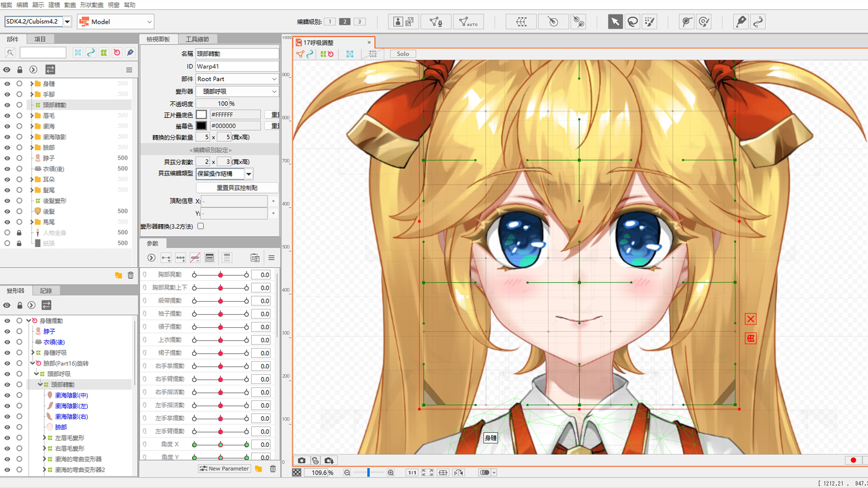Screen dimensions: 868x488
Task: Click the red X handle beside deformer
Action: pyautogui.click(x=750, y=319)
